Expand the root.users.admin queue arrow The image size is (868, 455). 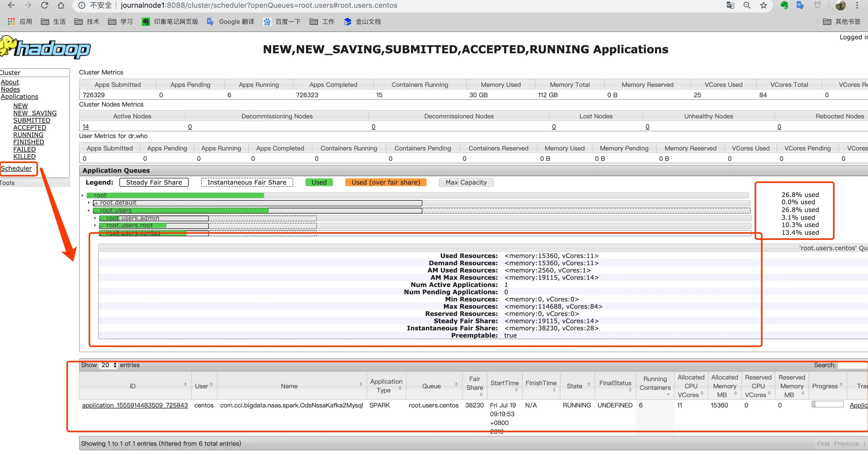(x=95, y=218)
